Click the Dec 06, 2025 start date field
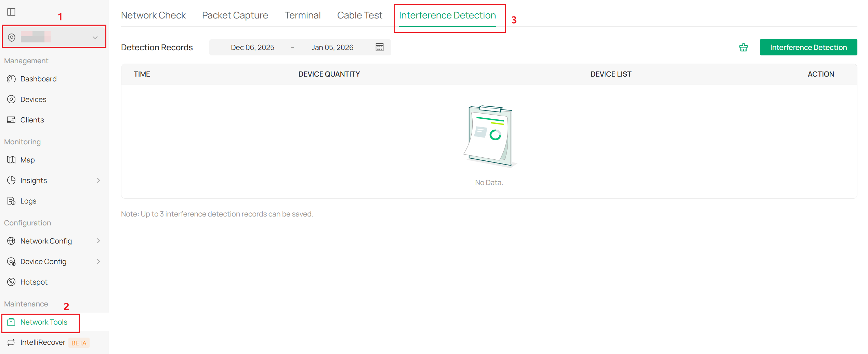 (252, 47)
